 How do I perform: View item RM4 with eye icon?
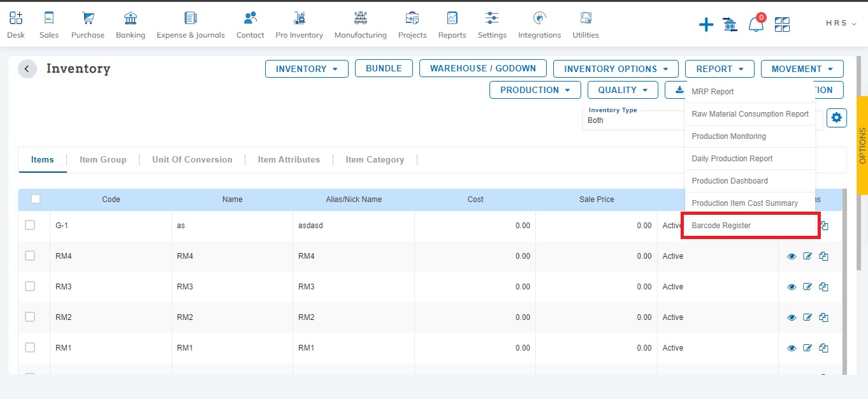tap(792, 256)
